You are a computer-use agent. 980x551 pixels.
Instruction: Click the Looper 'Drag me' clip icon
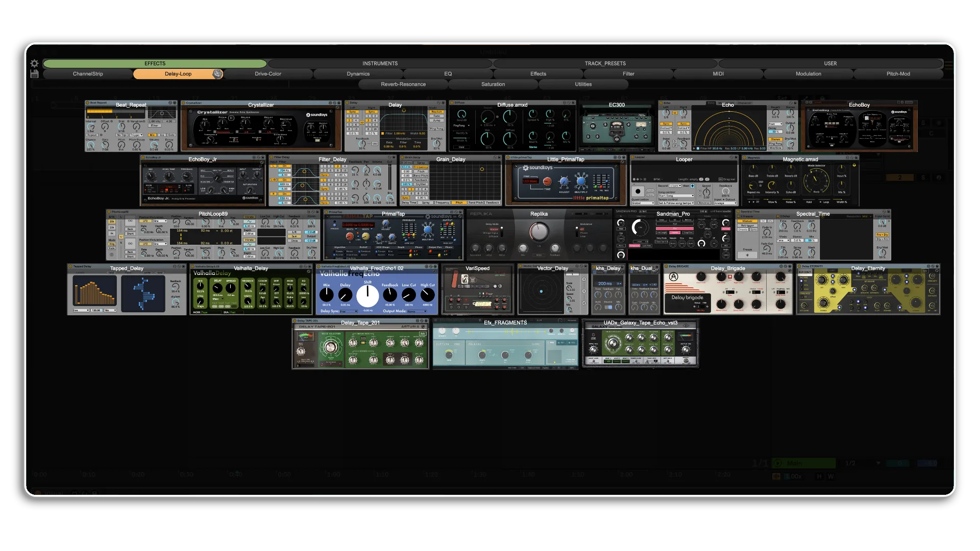pos(720,179)
